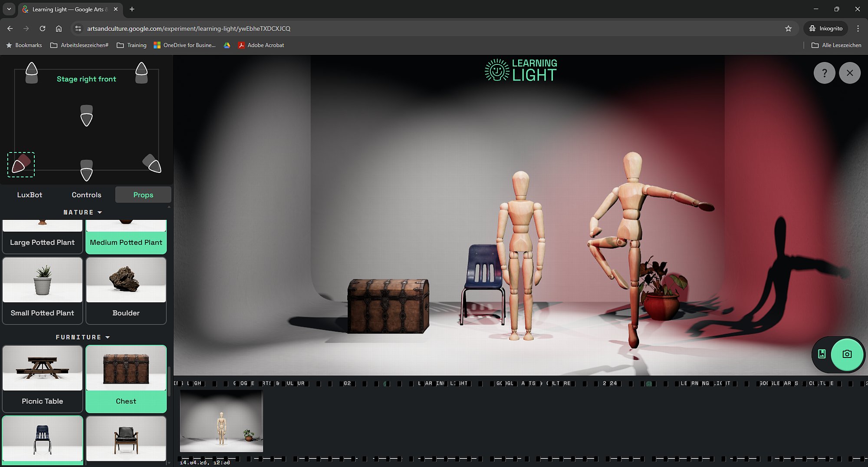Select the top-left stage light
868x467 pixels.
point(32,73)
